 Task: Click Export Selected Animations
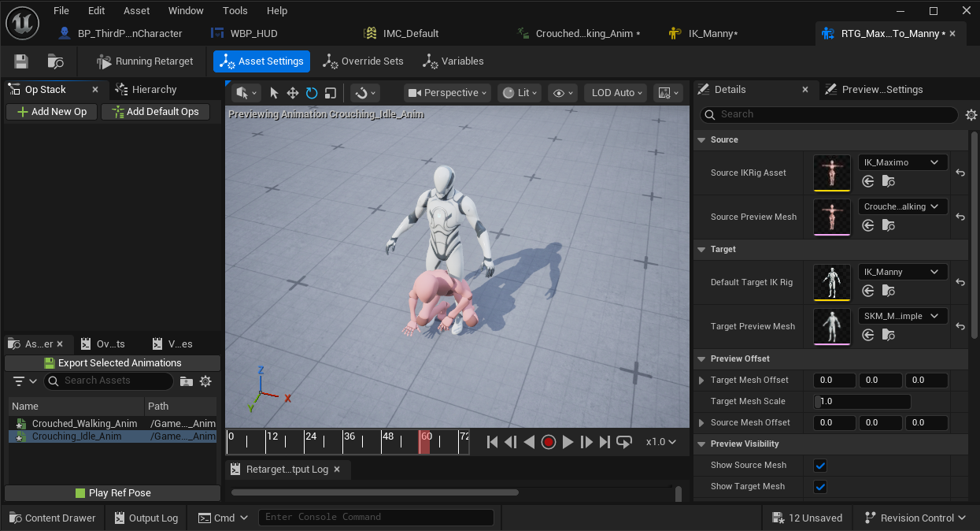(113, 363)
